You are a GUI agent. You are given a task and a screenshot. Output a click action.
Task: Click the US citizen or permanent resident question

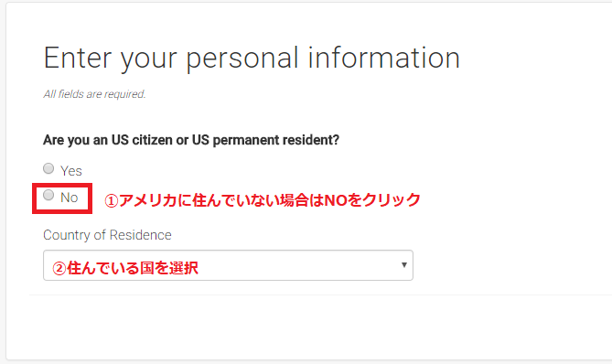[191, 140]
